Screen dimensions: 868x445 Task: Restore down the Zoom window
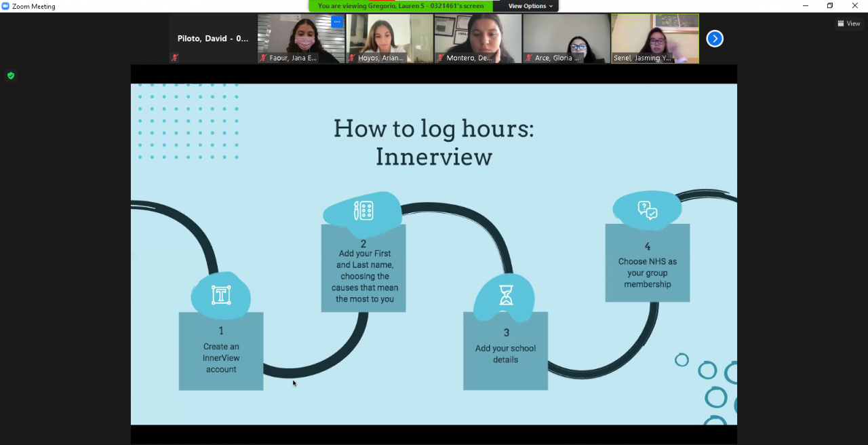(x=830, y=6)
